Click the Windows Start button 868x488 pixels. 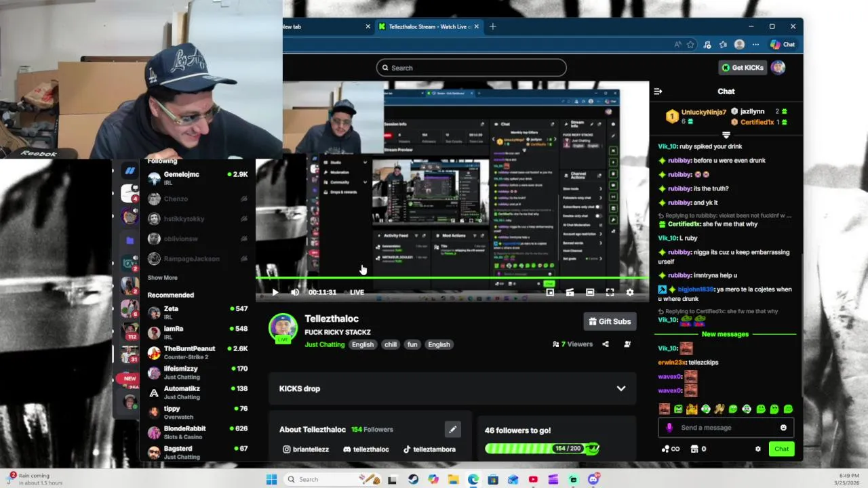coord(271,479)
